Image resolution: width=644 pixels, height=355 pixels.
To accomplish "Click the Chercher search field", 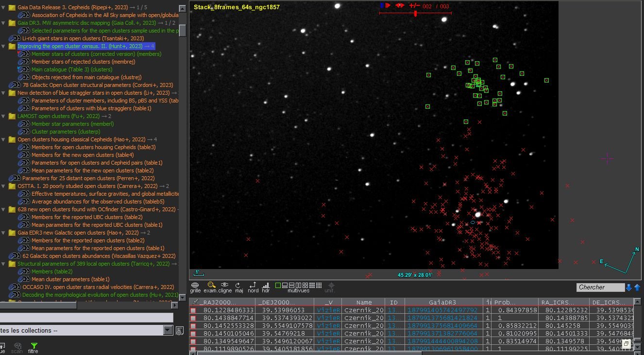I will [600, 287].
